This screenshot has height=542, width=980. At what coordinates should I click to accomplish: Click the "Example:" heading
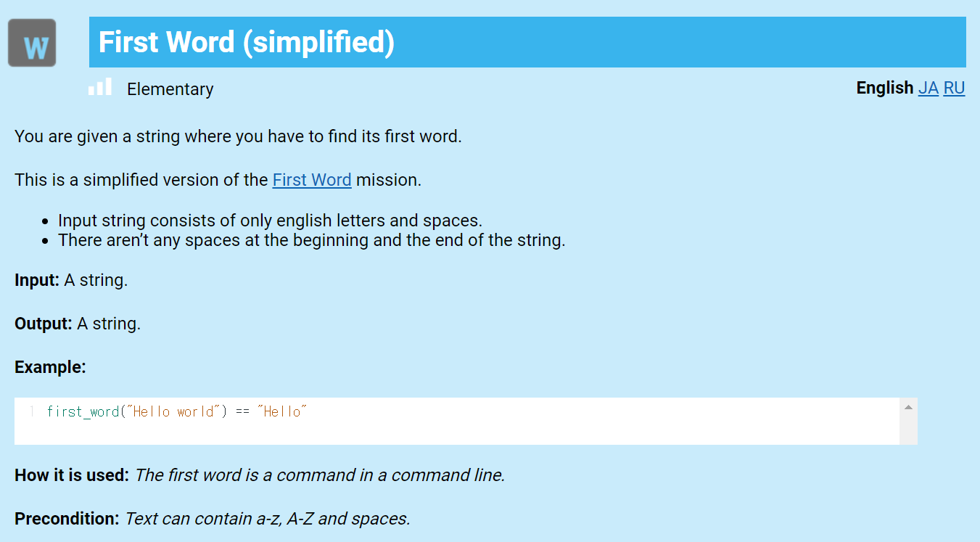point(50,367)
